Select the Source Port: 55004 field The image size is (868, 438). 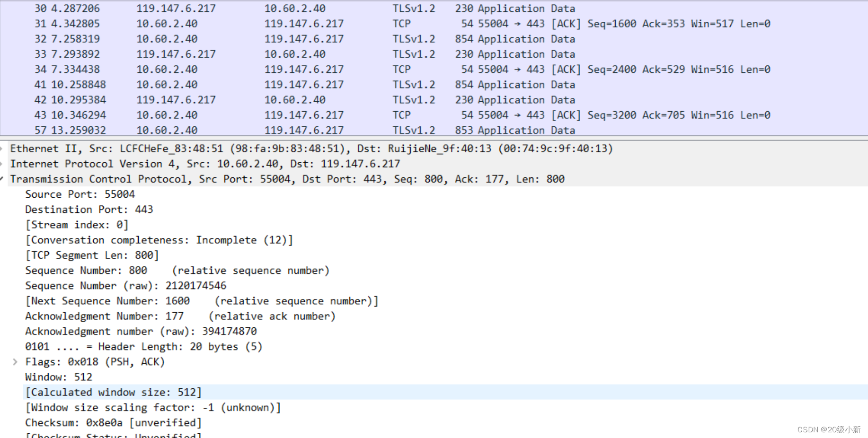80,194
